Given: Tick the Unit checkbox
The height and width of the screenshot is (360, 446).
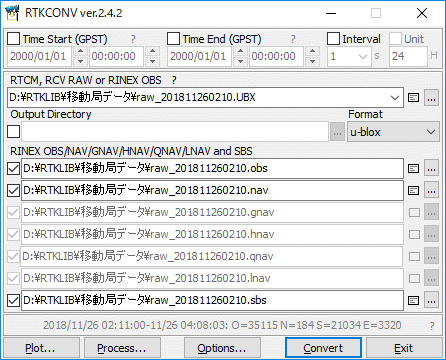Looking at the screenshot, I should tap(395, 39).
